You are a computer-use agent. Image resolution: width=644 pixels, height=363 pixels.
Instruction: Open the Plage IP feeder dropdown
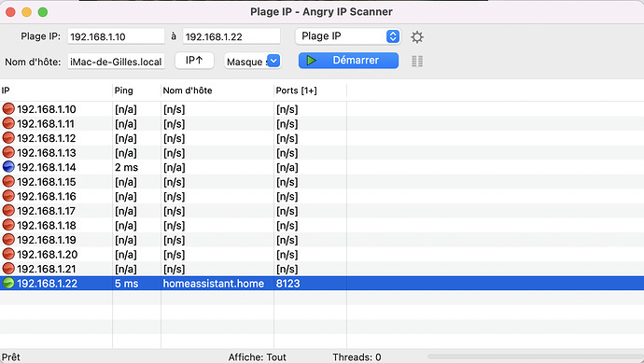(x=348, y=36)
